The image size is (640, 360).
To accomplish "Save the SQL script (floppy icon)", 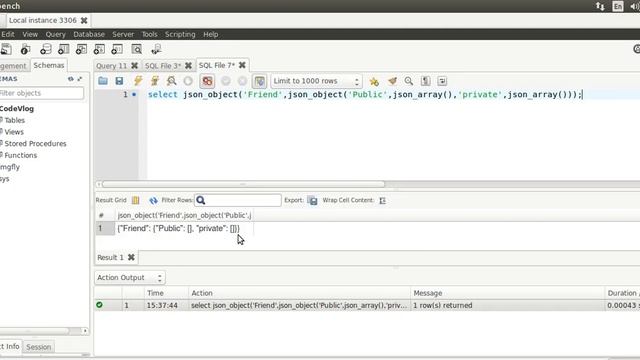I will click(119, 81).
